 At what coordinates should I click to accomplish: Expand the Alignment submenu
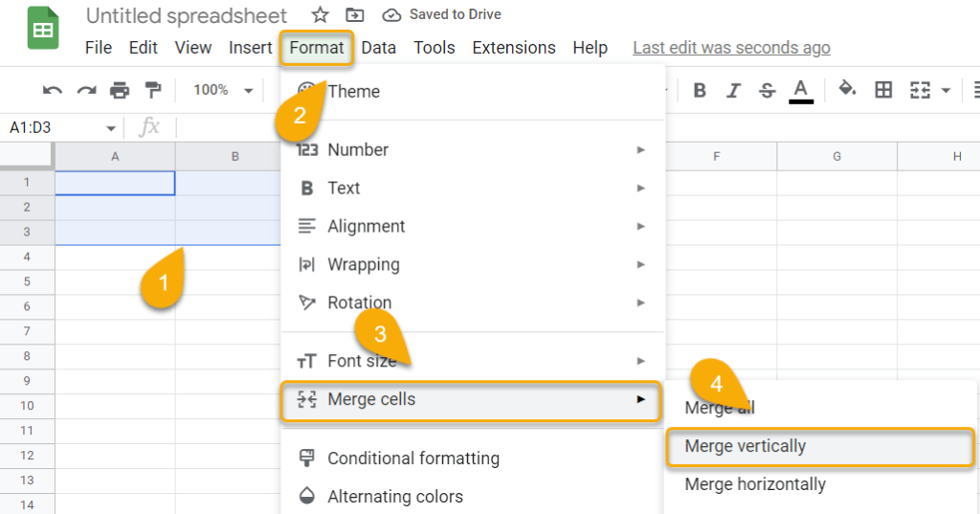click(472, 226)
